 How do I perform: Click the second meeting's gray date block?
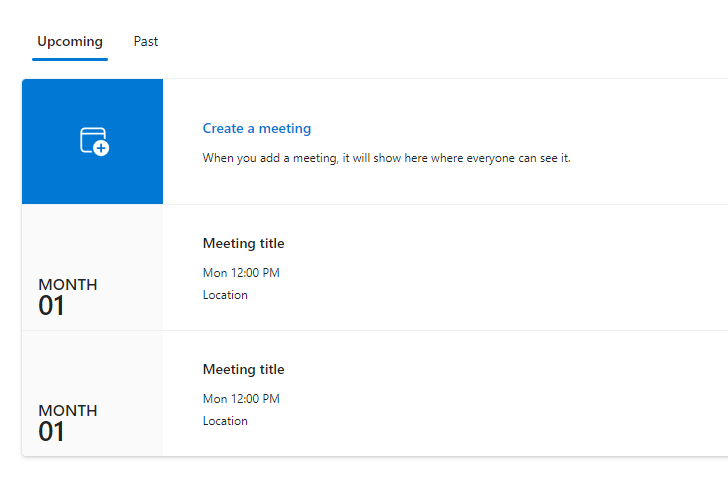92,361
